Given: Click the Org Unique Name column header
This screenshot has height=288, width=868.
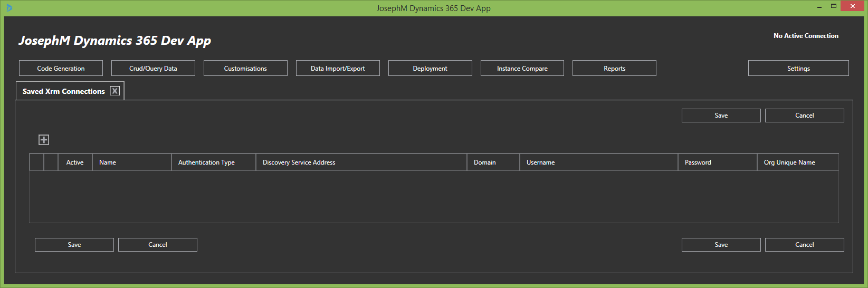Looking at the screenshot, I should [797, 162].
